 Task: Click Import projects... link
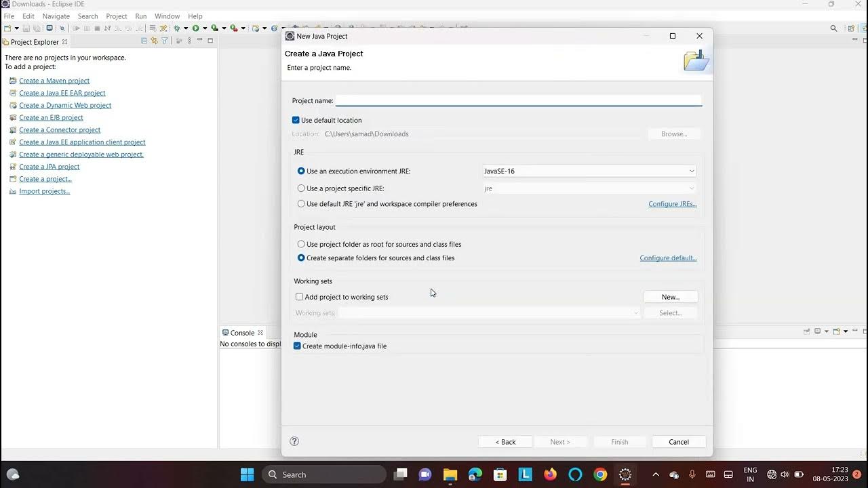(x=45, y=191)
